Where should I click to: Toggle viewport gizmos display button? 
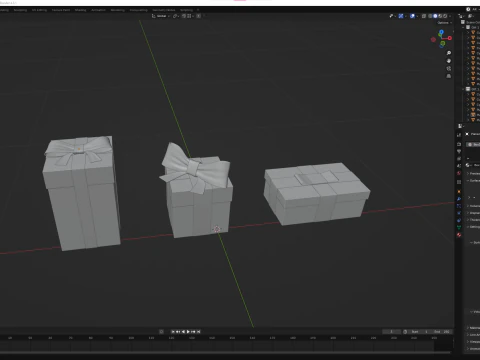[401, 16]
